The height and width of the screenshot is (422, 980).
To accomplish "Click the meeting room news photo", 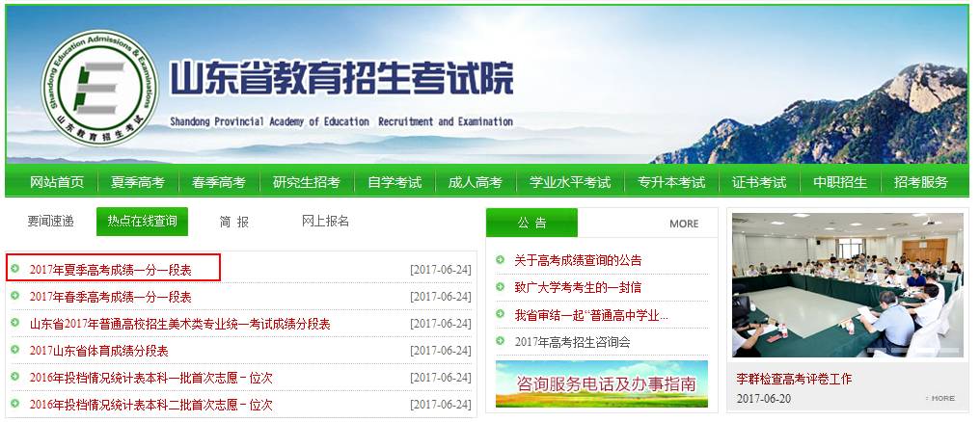I will pyautogui.click(x=847, y=285).
